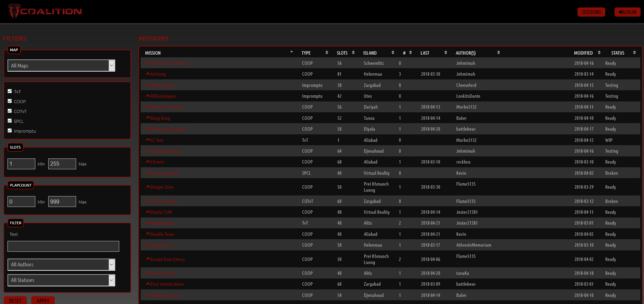Open the Bang Bang mission link
Screen dimensions: 644x304
160,118
